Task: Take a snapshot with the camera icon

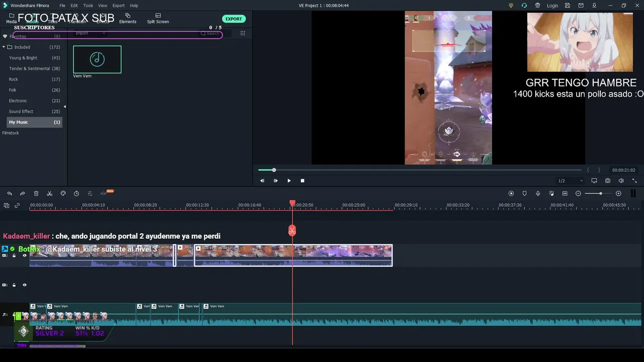Action: coord(608,180)
